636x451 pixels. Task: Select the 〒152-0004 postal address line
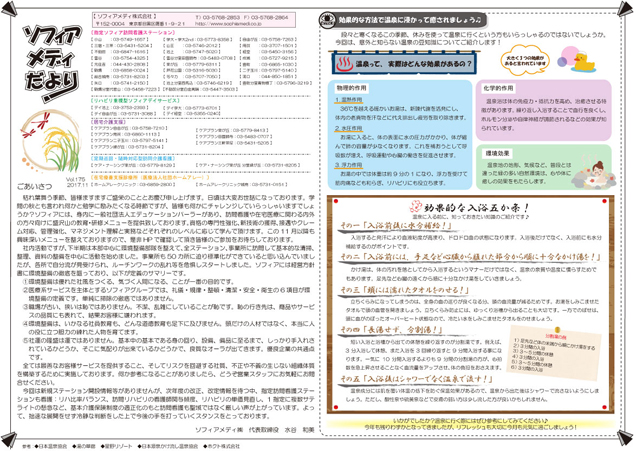(x=140, y=24)
